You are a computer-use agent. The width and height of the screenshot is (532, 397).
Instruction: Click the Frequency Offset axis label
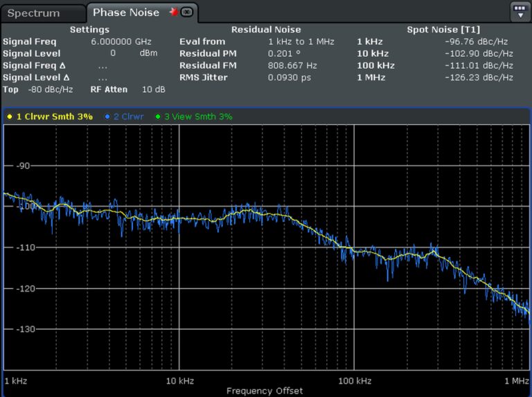click(x=265, y=391)
